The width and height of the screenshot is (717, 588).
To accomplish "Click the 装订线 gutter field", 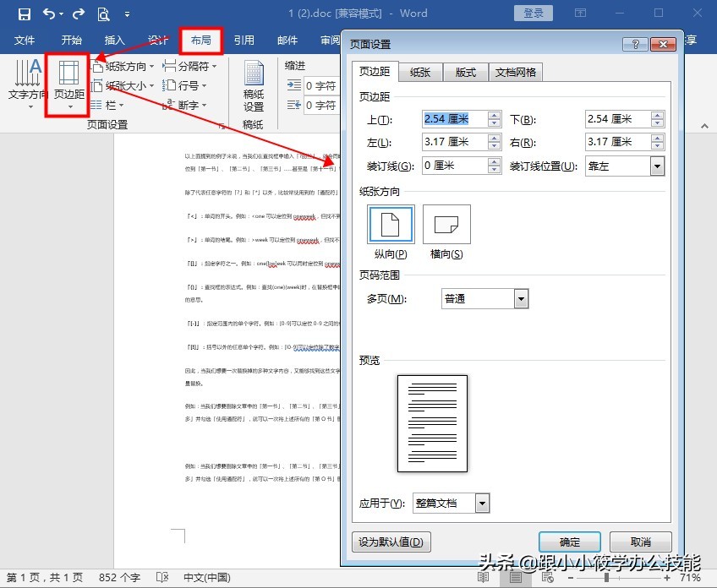I will 455,166.
